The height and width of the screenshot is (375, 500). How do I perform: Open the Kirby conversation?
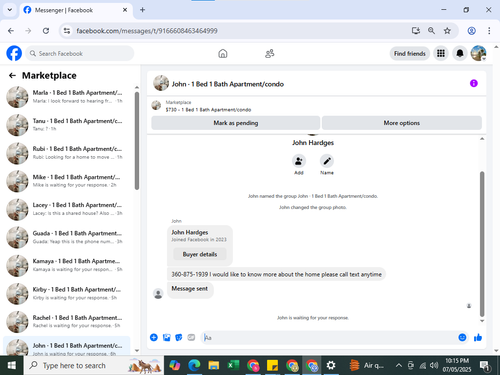tap(67, 294)
